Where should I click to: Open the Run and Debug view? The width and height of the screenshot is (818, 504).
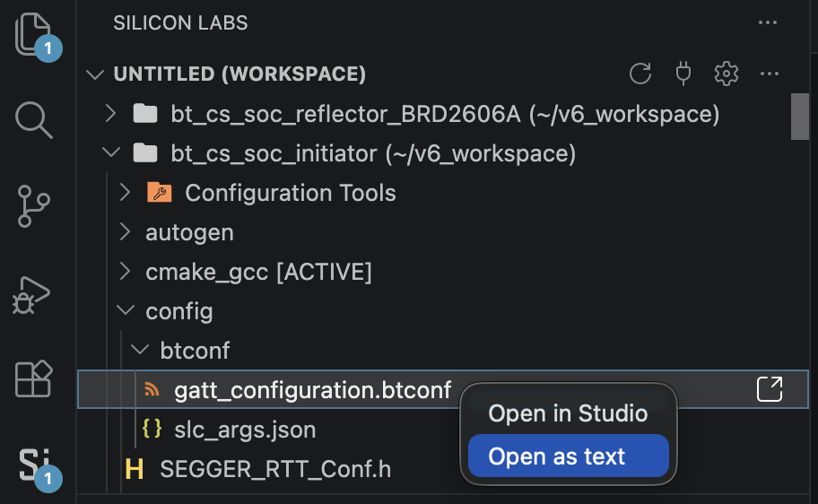point(31,295)
